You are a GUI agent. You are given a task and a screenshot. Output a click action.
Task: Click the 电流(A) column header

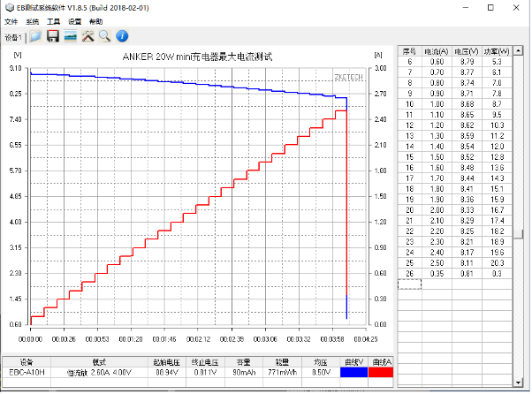point(437,51)
